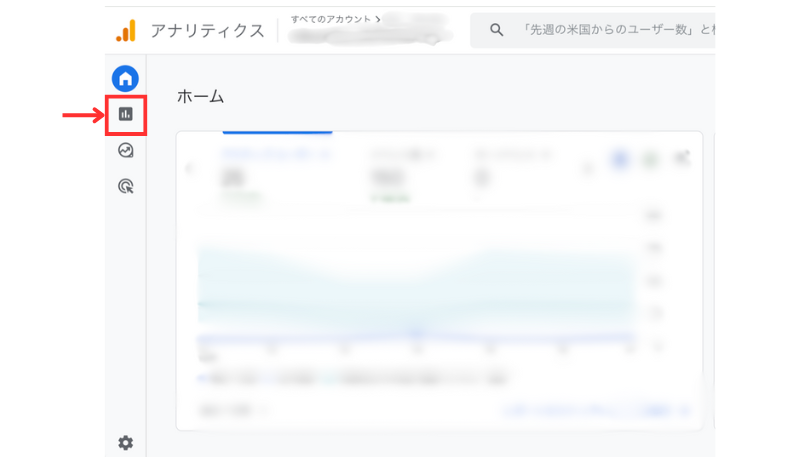Open the date range dropdown below the chart
This screenshot has width=812, height=457.
point(233,408)
